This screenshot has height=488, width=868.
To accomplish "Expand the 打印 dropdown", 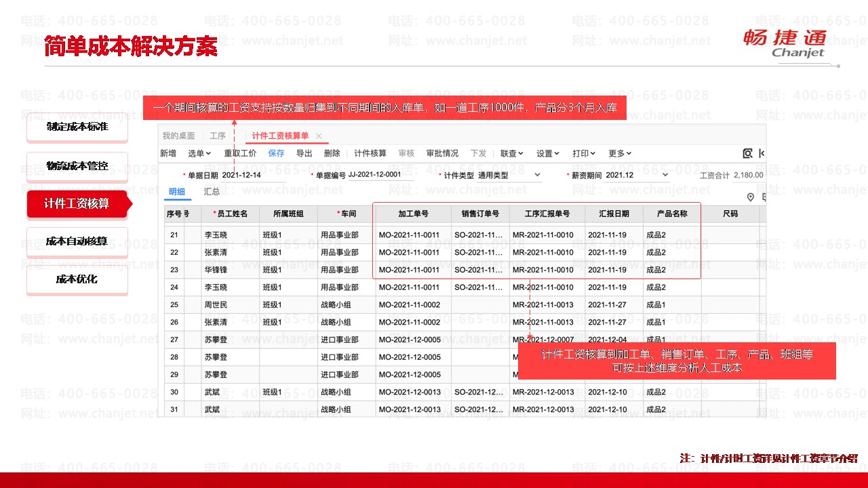I will [x=584, y=154].
